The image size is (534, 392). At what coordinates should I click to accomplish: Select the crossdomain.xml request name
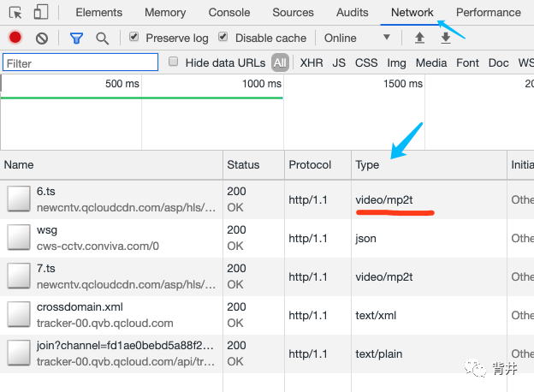(x=80, y=307)
